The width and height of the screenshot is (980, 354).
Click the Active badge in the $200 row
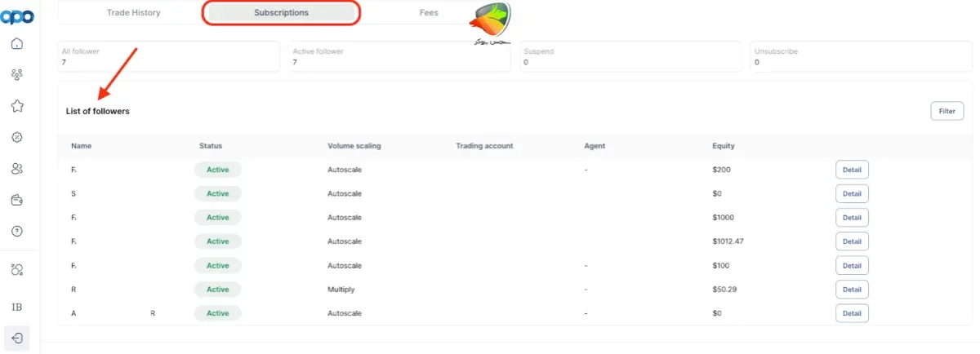click(x=218, y=170)
